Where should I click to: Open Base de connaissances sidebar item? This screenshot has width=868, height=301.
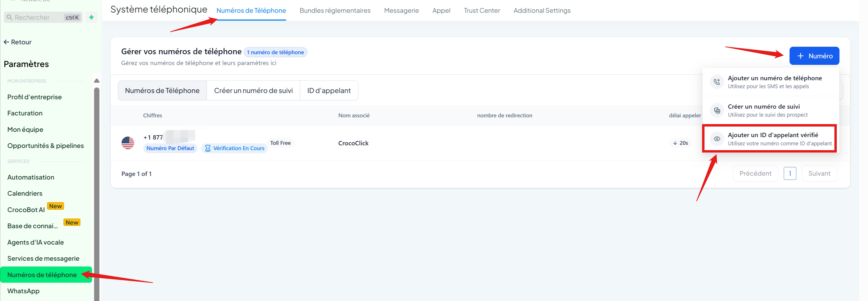point(33,226)
